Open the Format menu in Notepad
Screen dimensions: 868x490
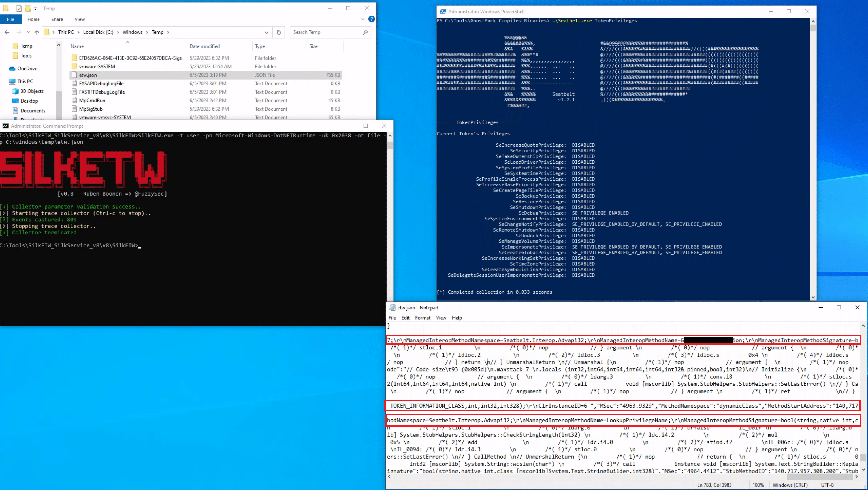coord(423,318)
